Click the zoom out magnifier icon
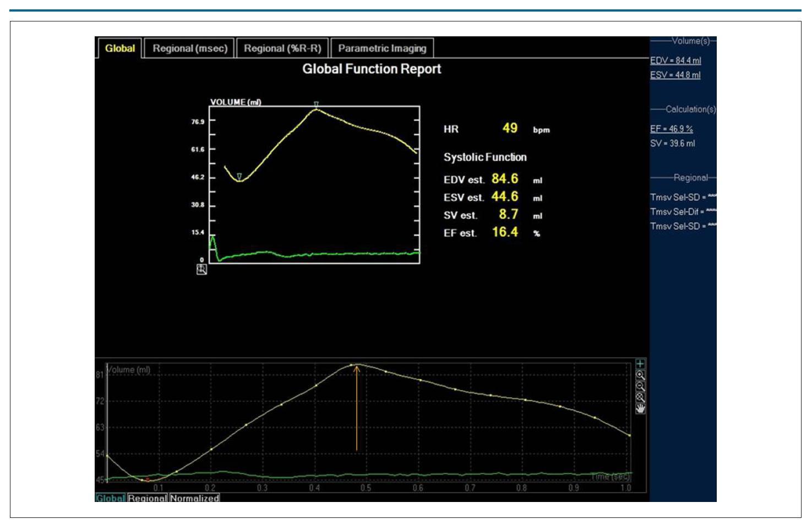This screenshot has height=524, width=812. 640,386
